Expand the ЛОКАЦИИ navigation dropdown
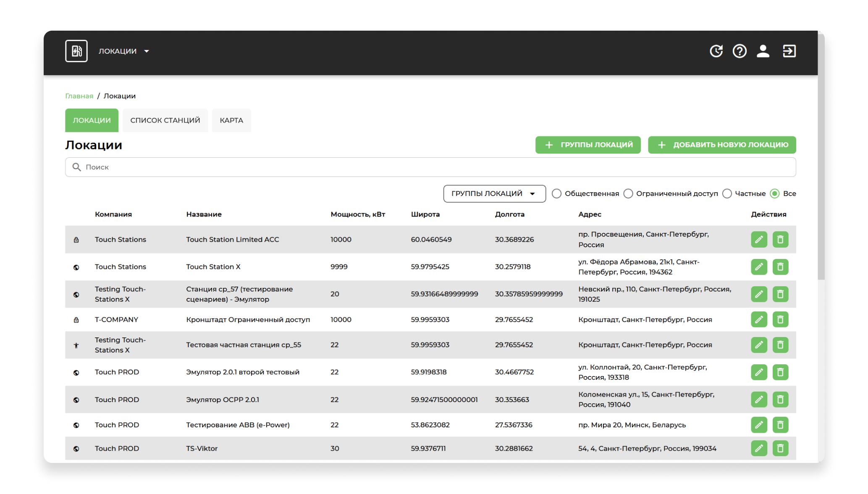868x494 pixels. (x=124, y=51)
